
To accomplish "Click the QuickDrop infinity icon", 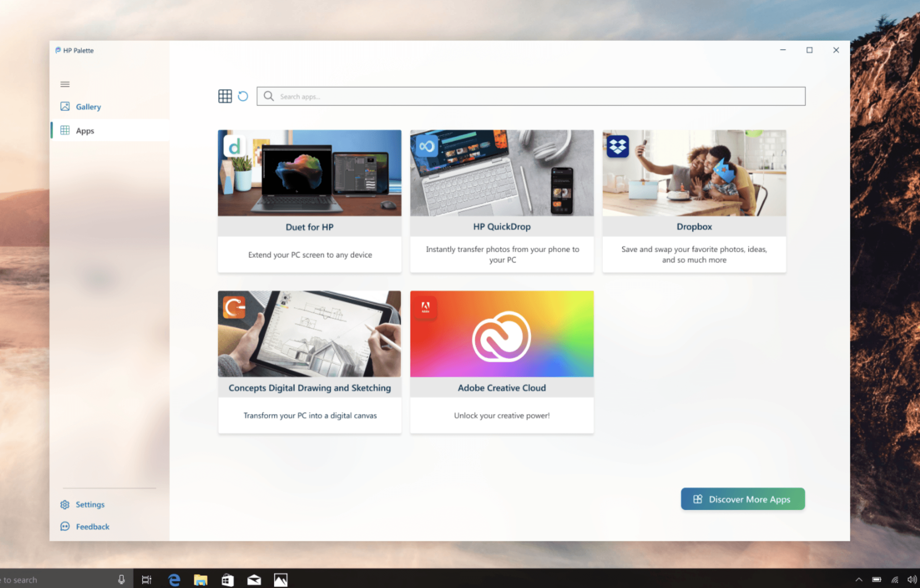I will coord(427,146).
